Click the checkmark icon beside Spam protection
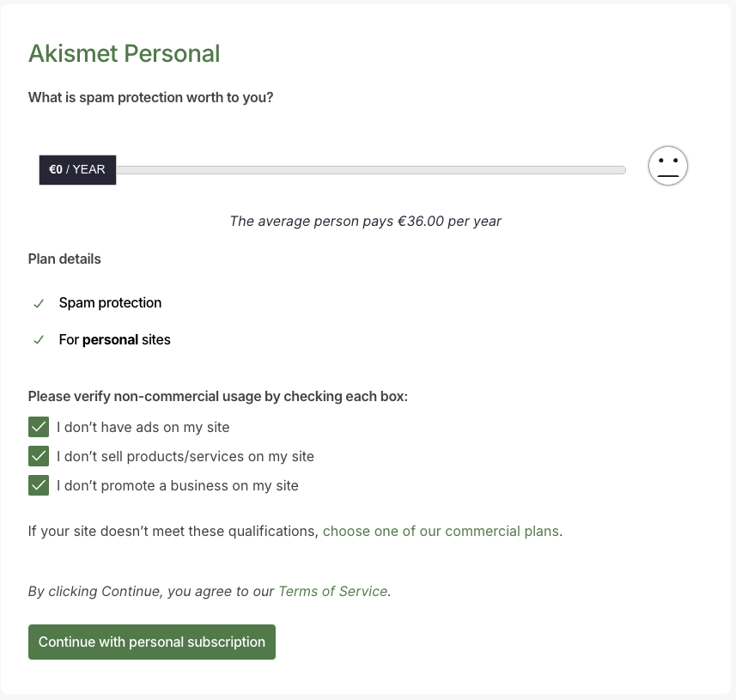The width and height of the screenshot is (736, 700). click(x=39, y=303)
